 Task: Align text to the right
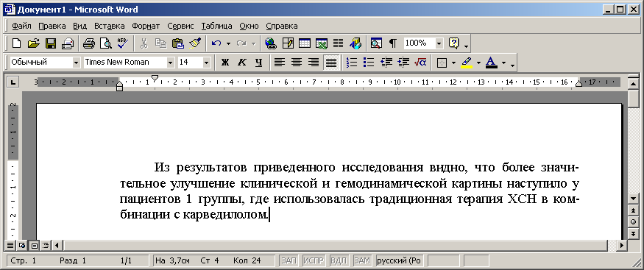pos(314,63)
